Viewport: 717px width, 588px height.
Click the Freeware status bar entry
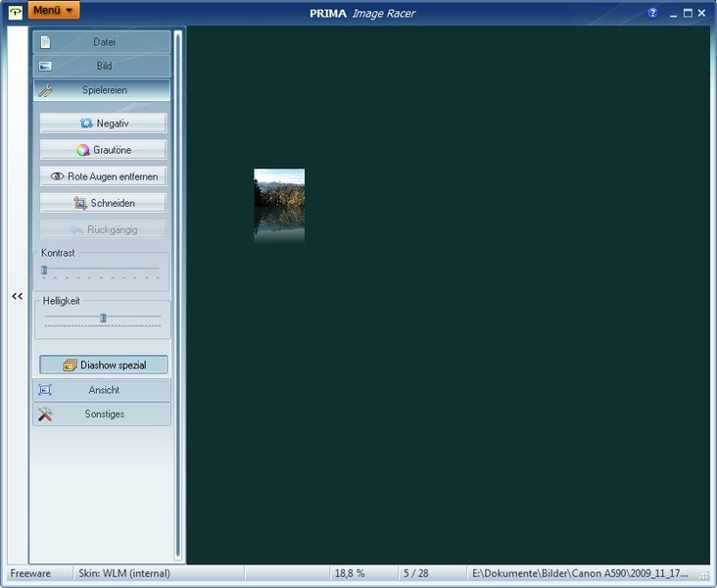pyautogui.click(x=30, y=573)
